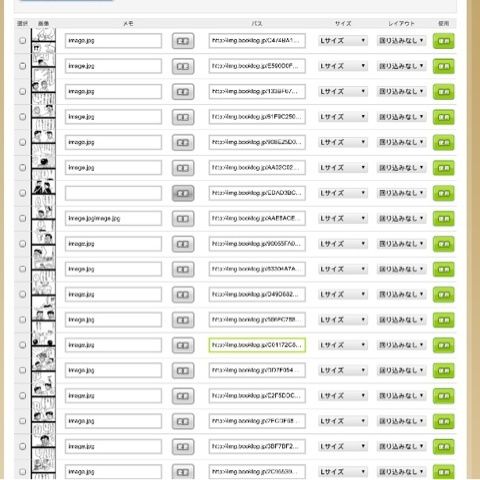This screenshot has height=480, width=480.
Task: Open the Lサイズ dropdown in the C2F5D0C row
Action: [343, 395]
